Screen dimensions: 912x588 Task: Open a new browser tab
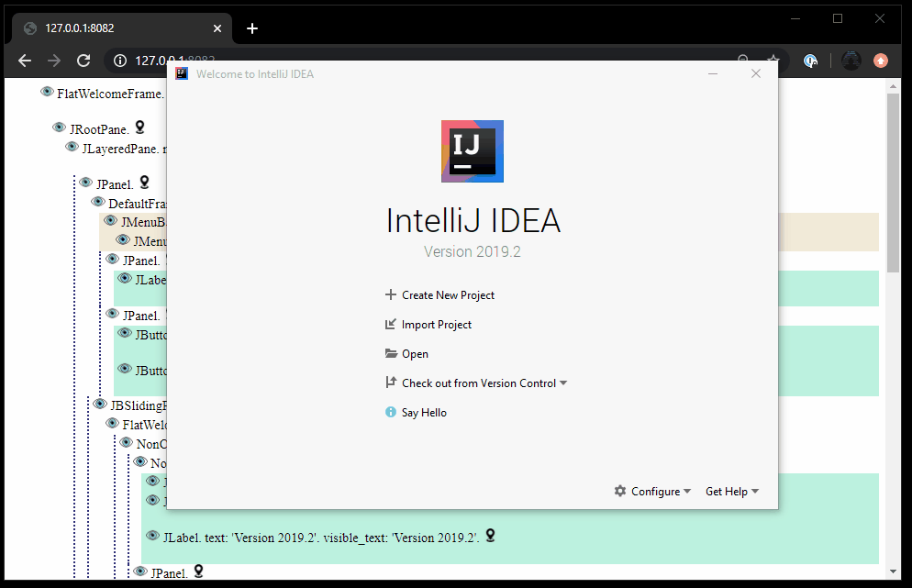click(251, 28)
